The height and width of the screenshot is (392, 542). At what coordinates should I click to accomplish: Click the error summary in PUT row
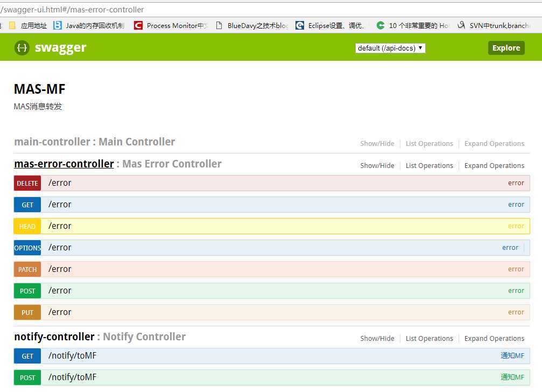(x=516, y=312)
